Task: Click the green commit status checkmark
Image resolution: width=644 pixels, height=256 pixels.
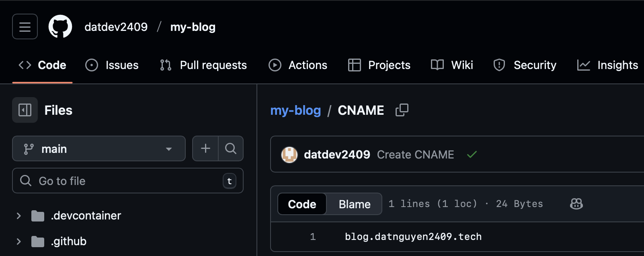Action: (472, 154)
